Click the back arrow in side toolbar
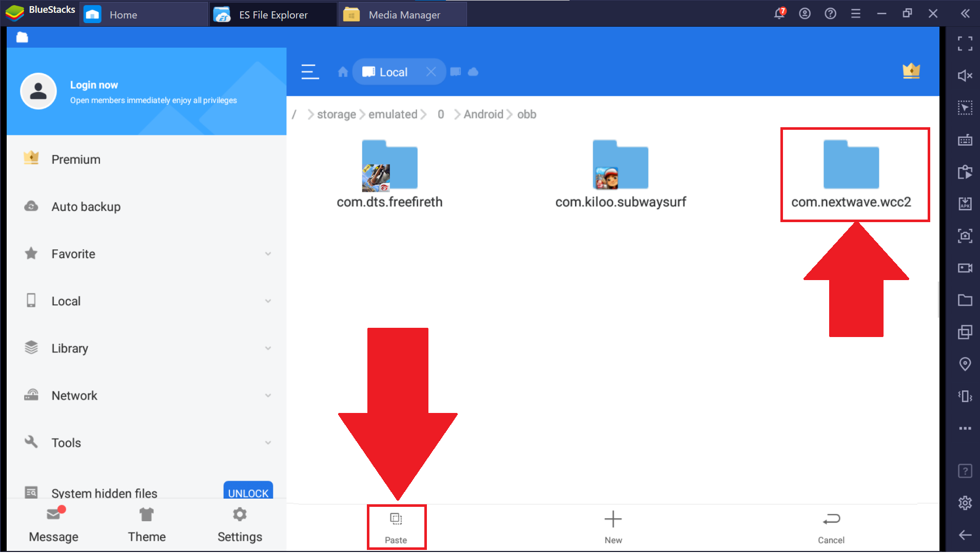This screenshot has width=980, height=553. click(x=965, y=535)
